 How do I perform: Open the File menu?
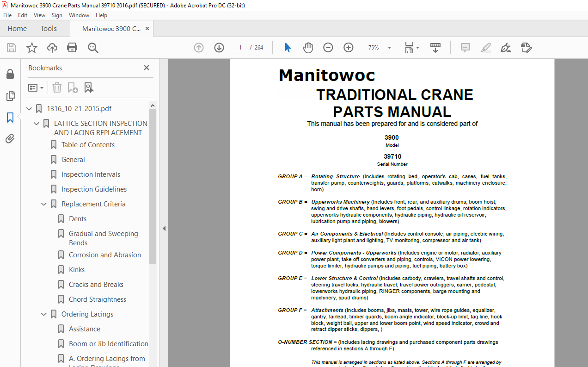[x=7, y=15]
